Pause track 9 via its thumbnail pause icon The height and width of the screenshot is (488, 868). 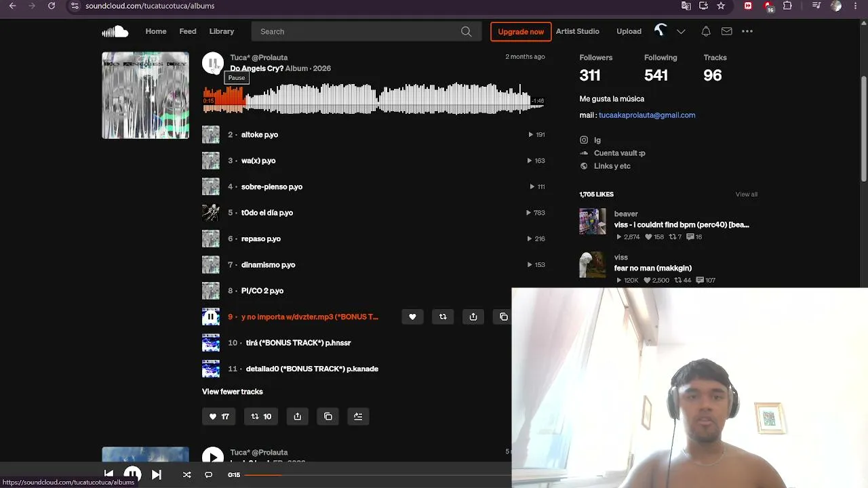(x=211, y=317)
